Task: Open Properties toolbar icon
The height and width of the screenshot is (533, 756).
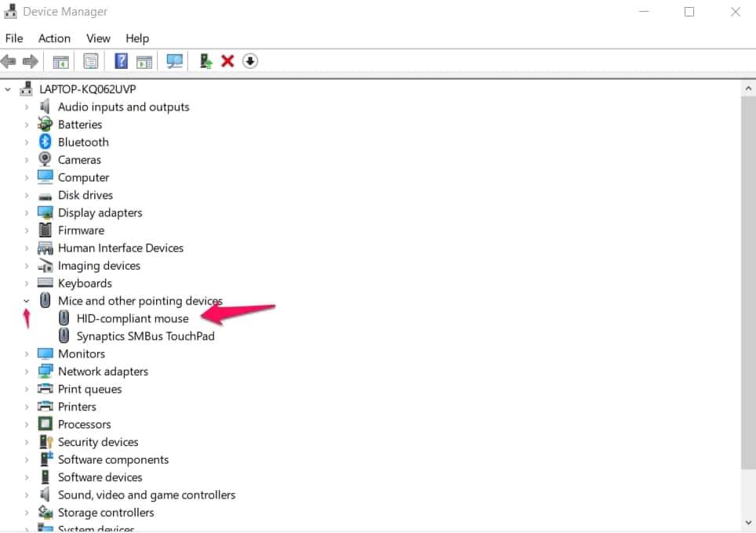Action: (91, 61)
